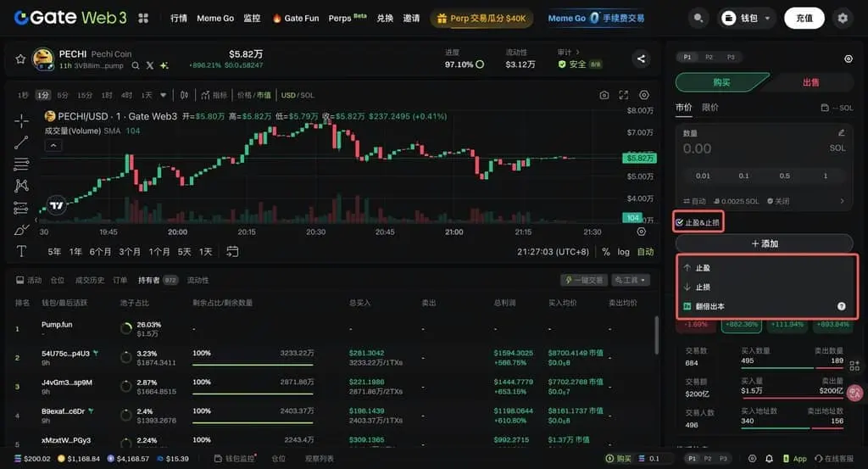
Task: Open the 活动 activity tab
Action: (29, 280)
